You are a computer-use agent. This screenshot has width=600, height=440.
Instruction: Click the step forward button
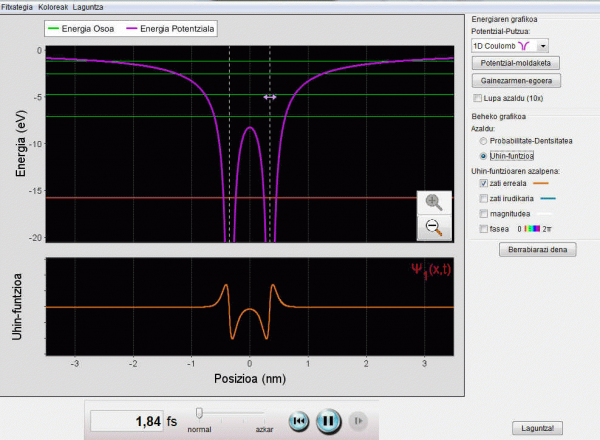360,421
